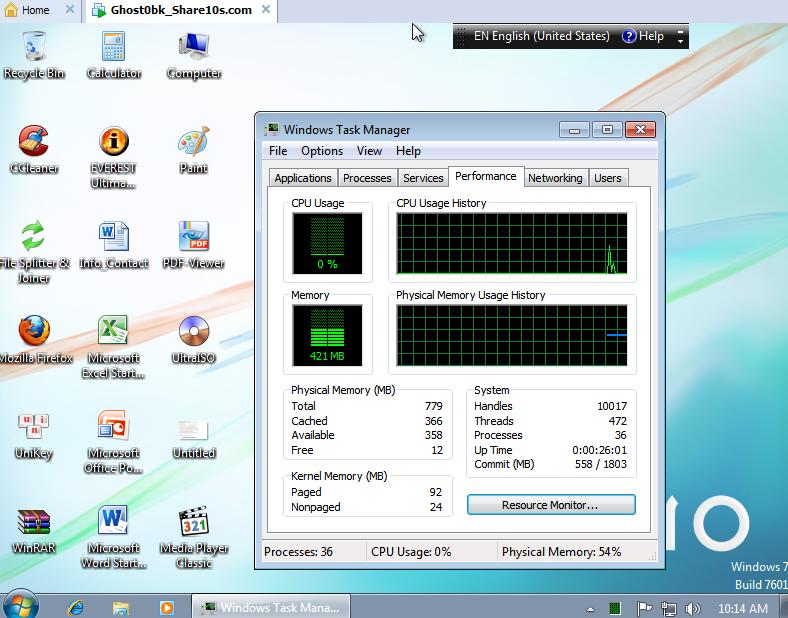Click the Handles value 10017
Image resolution: width=788 pixels, height=618 pixels.
(x=612, y=406)
